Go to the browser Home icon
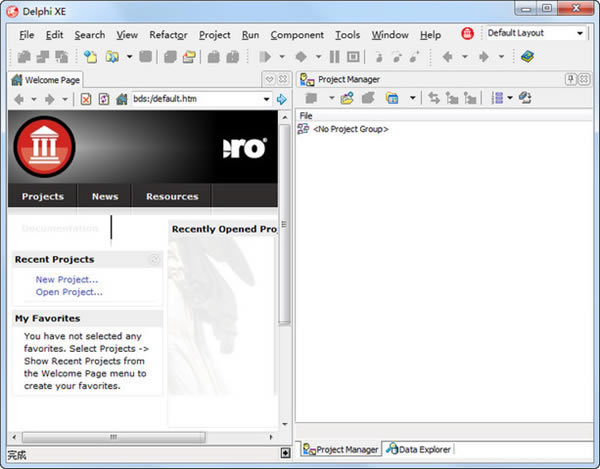This screenshot has width=600, height=469. tap(122, 99)
